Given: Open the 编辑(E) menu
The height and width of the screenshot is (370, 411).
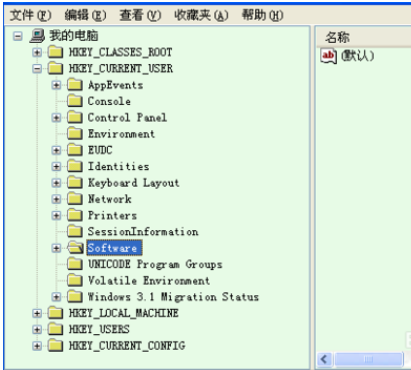Looking at the screenshot, I should pos(85,15).
